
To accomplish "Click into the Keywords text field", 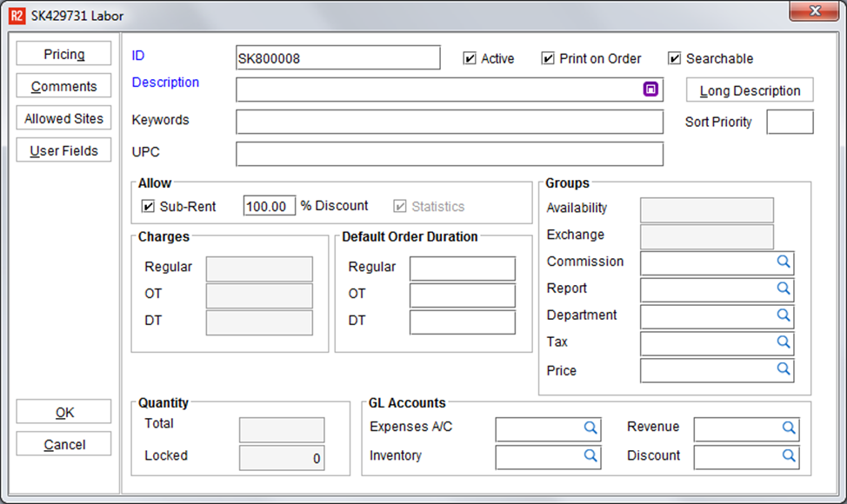I will pyautogui.click(x=450, y=122).
